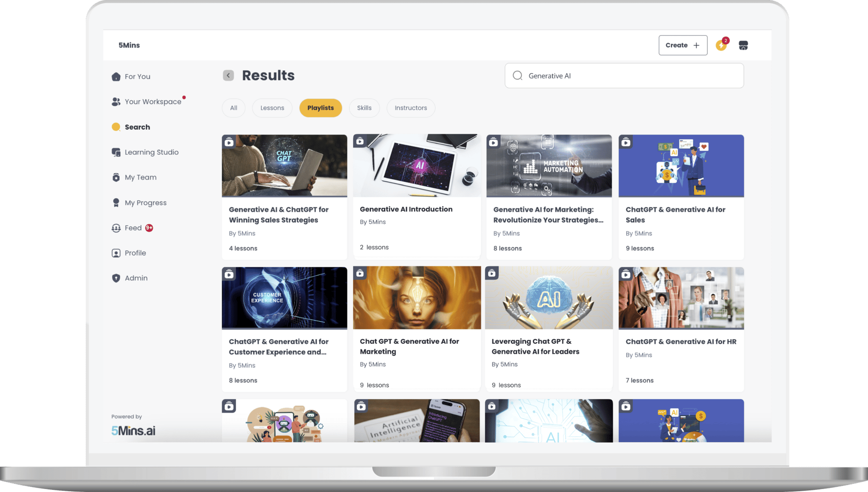Click playlist icon on Marketing Automation thumbnail
The height and width of the screenshot is (492, 868).
pyautogui.click(x=493, y=142)
